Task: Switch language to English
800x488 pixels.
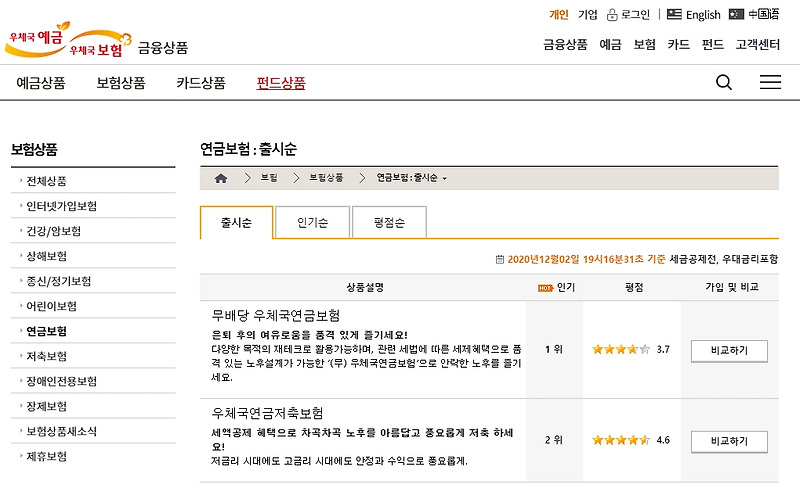Action: [703, 15]
